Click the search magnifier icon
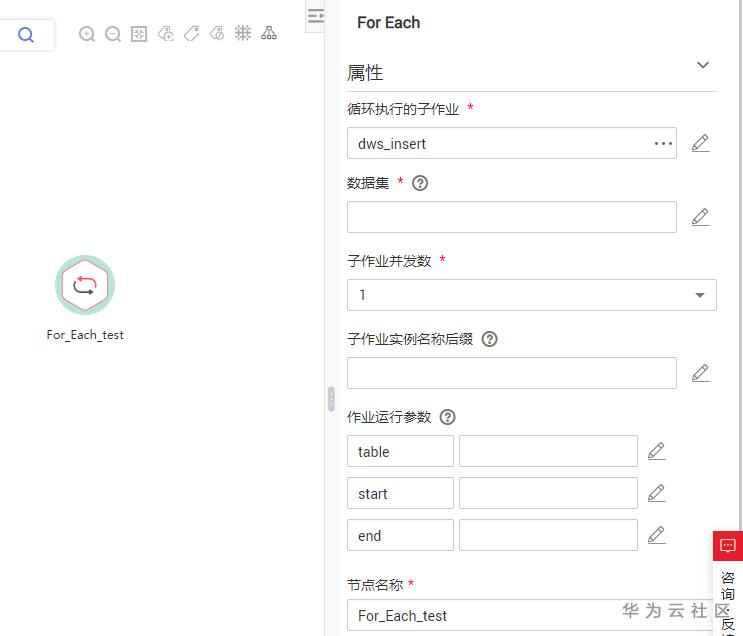Image resolution: width=743 pixels, height=636 pixels. (26, 35)
